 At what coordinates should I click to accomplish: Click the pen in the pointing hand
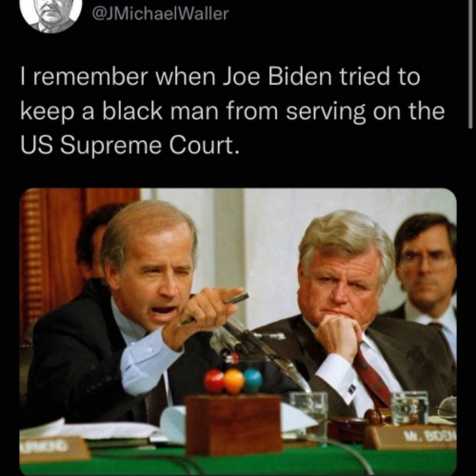tap(216, 308)
